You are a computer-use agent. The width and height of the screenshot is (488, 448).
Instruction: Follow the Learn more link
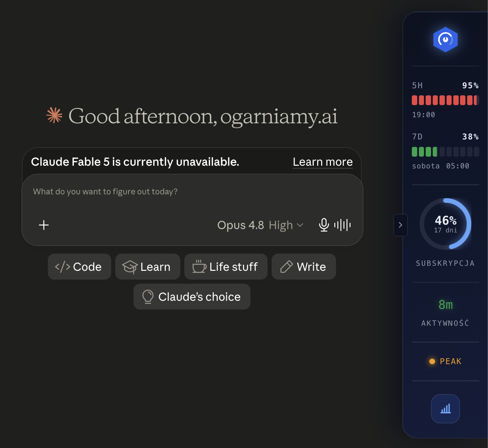pos(323,162)
